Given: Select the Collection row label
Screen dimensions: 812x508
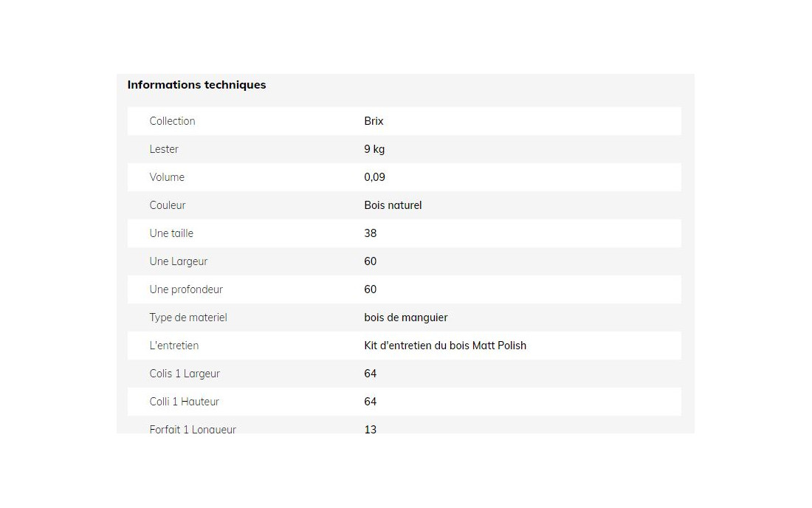Looking at the screenshot, I should 173,121.
